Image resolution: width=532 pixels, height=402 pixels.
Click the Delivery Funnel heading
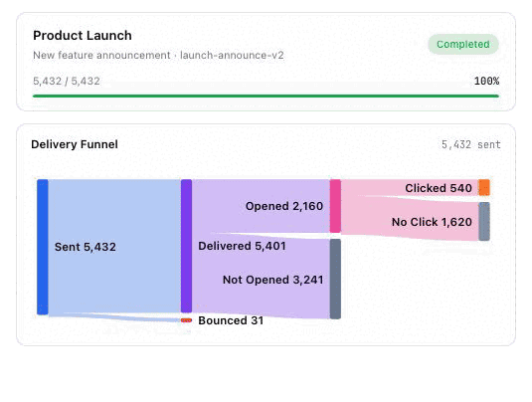coord(75,144)
